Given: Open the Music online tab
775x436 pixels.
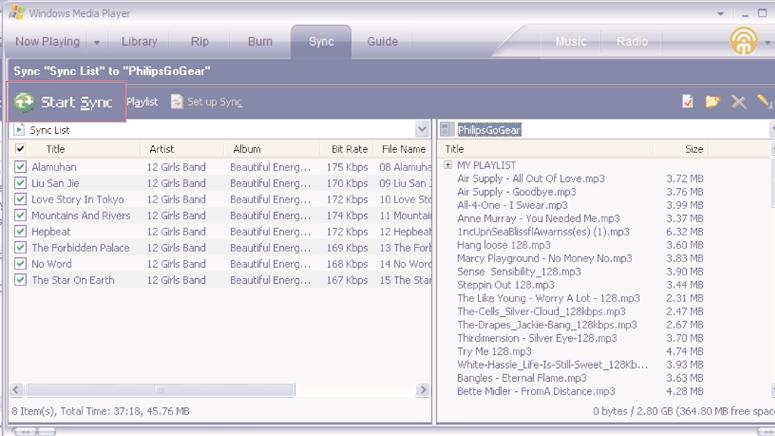Looking at the screenshot, I should 571,42.
